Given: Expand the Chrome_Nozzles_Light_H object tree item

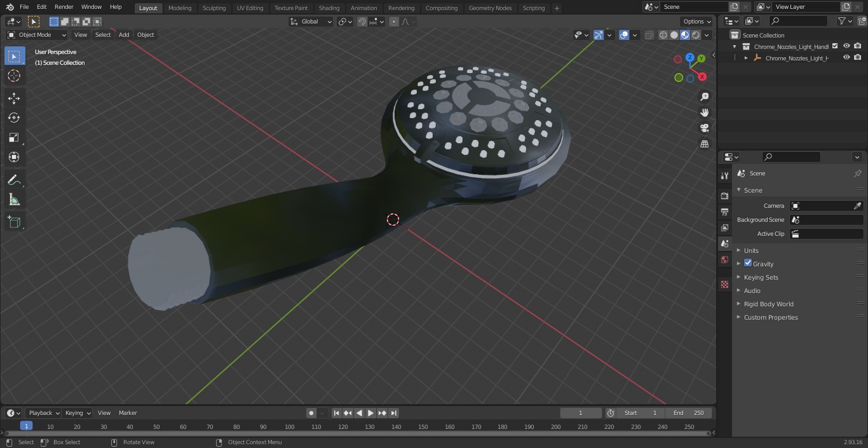Looking at the screenshot, I should click(746, 58).
